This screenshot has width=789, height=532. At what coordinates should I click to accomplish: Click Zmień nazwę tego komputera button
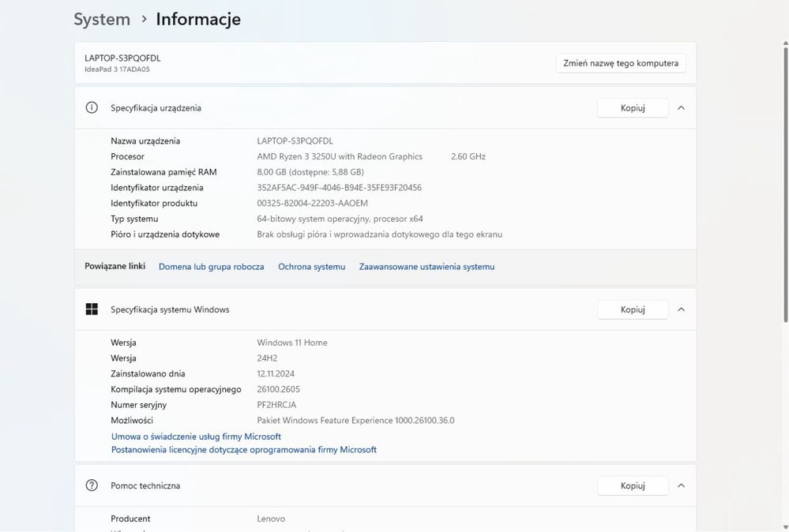(621, 63)
